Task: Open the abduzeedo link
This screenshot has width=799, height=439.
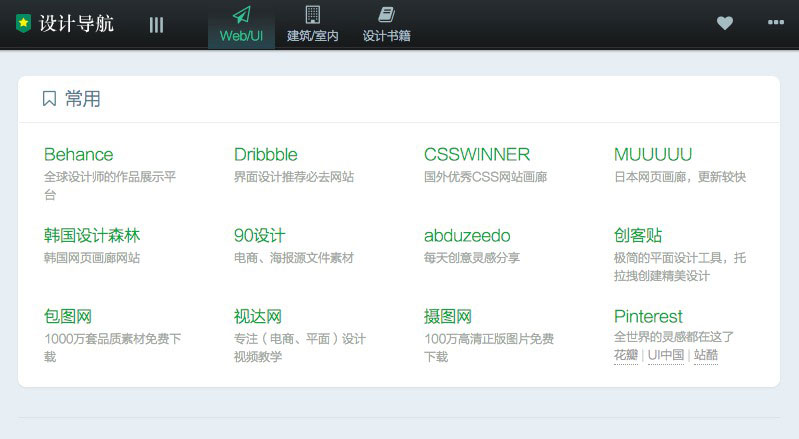Action: click(467, 236)
